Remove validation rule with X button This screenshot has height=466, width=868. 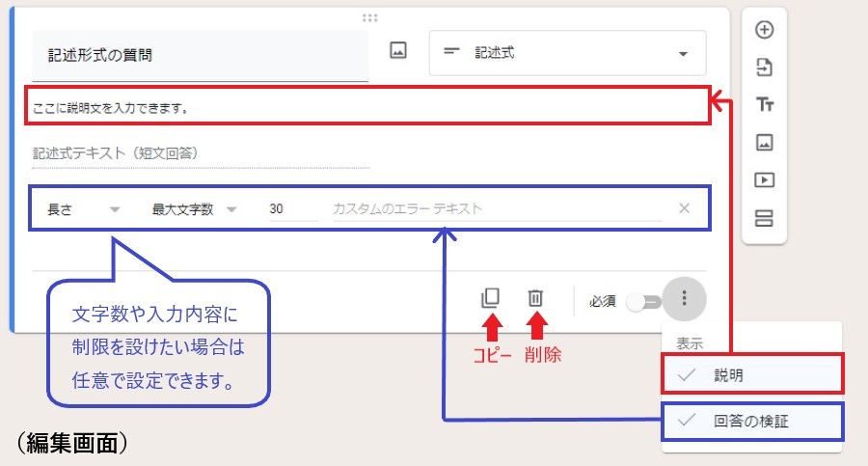pos(685,207)
